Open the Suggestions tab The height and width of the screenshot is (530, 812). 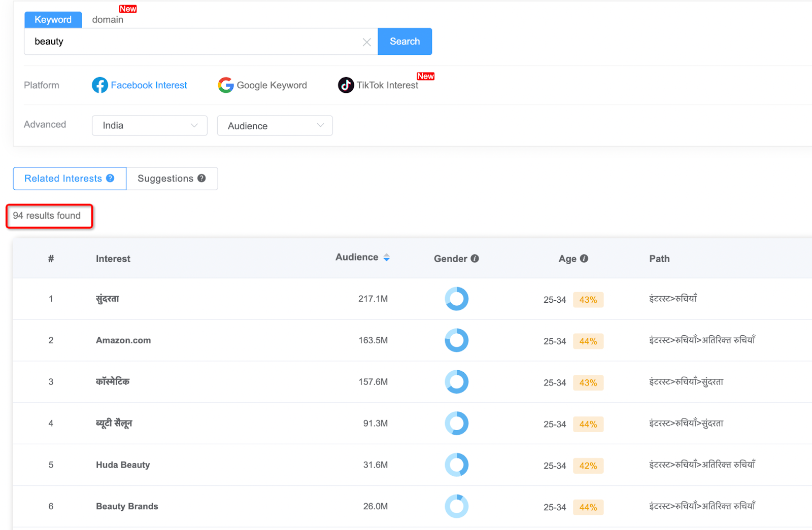point(165,178)
